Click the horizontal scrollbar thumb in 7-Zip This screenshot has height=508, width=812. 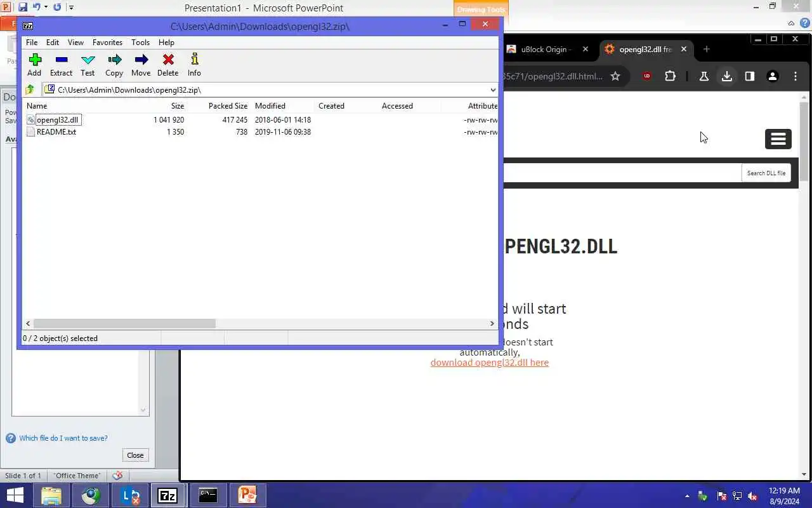click(124, 324)
